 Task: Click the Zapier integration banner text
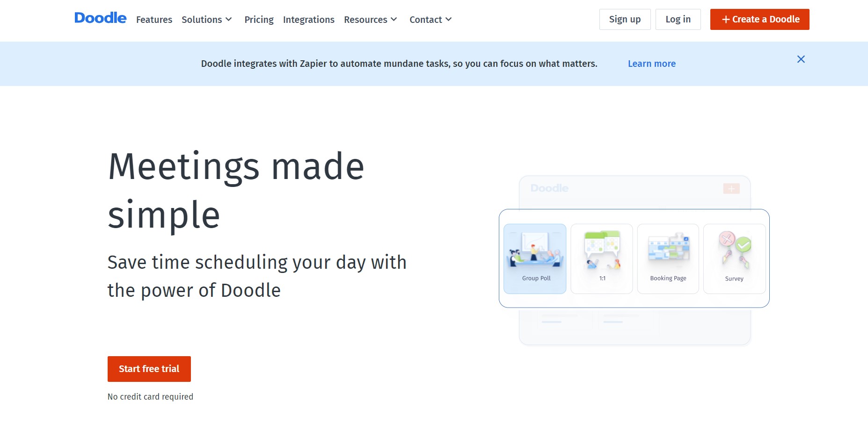pyautogui.click(x=399, y=64)
